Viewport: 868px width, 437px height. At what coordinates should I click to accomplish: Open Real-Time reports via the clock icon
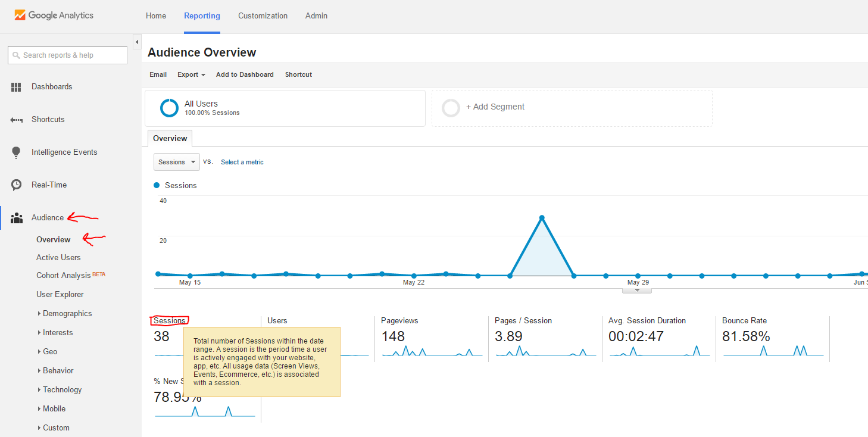click(x=17, y=185)
